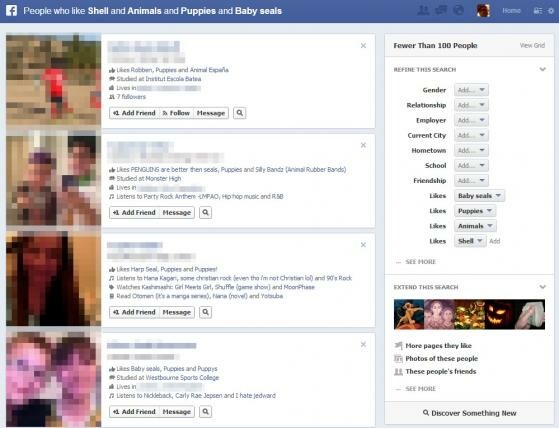Dismiss the Harp Seal result

(x=363, y=245)
